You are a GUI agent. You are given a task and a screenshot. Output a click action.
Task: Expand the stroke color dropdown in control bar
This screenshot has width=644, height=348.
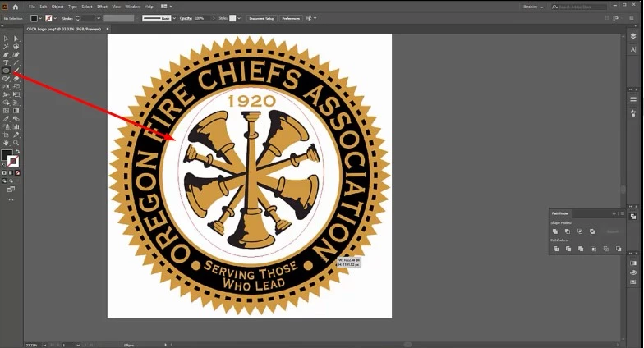[56, 18]
